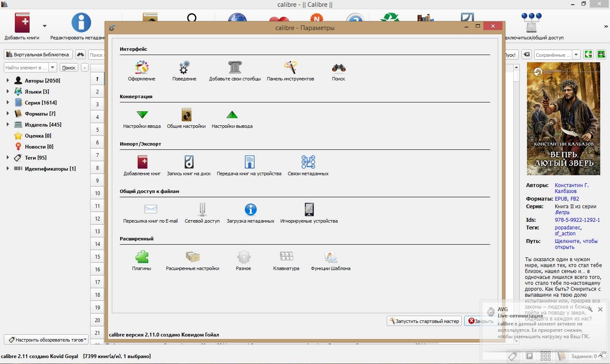Click the minus collapse button beside Поиск
Viewport: 610px width, 364px height.
(x=85, y=67)
